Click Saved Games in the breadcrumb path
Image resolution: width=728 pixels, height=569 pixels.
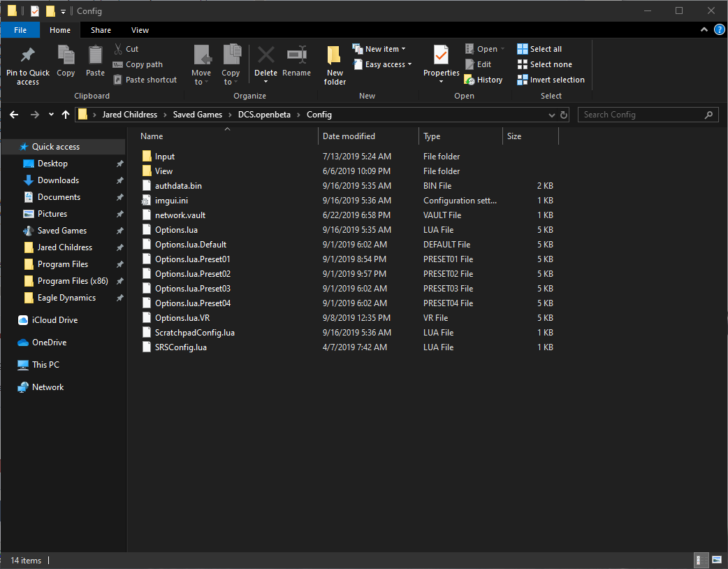pyautogui.click(x=197, y=115)
